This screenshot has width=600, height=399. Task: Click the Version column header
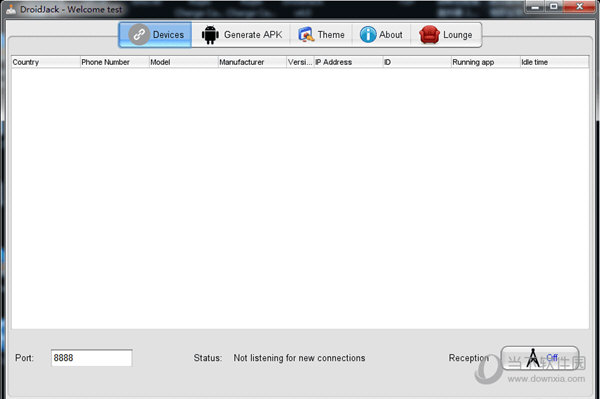[x=300, y=62]
